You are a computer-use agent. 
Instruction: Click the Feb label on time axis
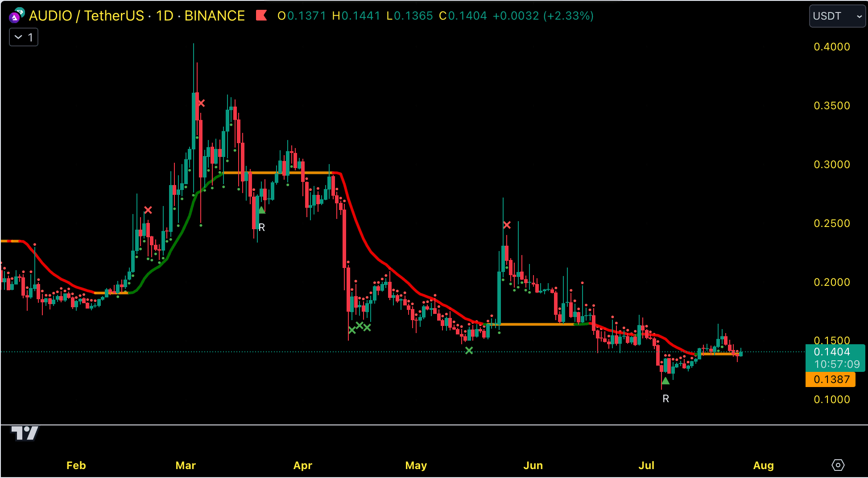(x=76, y=466)
